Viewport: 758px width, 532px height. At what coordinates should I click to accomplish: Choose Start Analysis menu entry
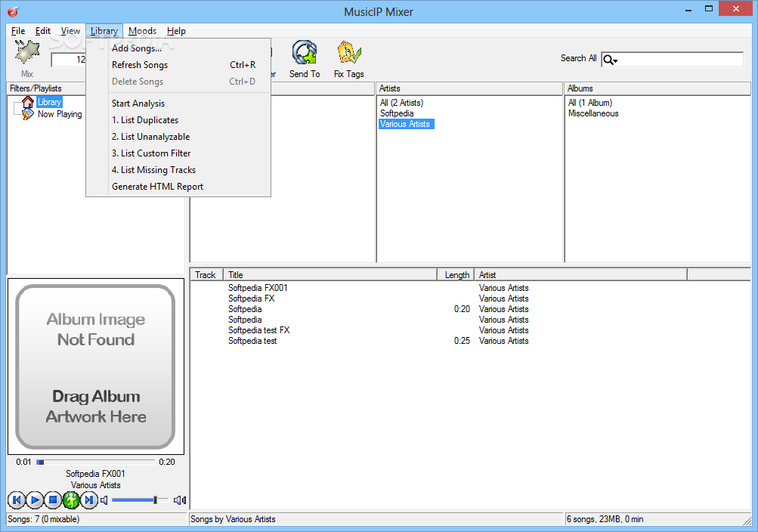point(178,104)
